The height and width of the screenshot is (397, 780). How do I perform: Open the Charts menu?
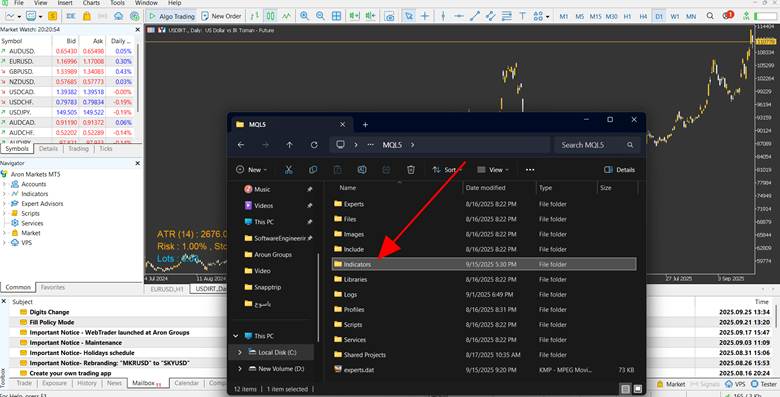(91, 3)
